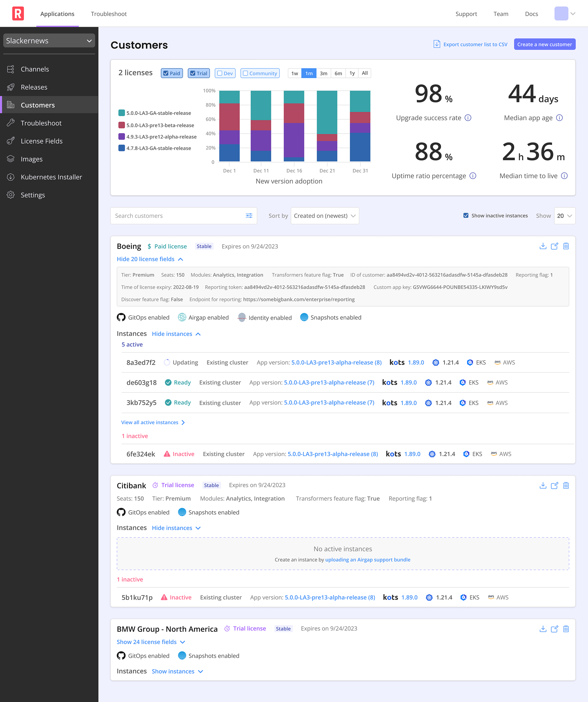
Task: Edit the BMW Group customer
Action: 555,629
